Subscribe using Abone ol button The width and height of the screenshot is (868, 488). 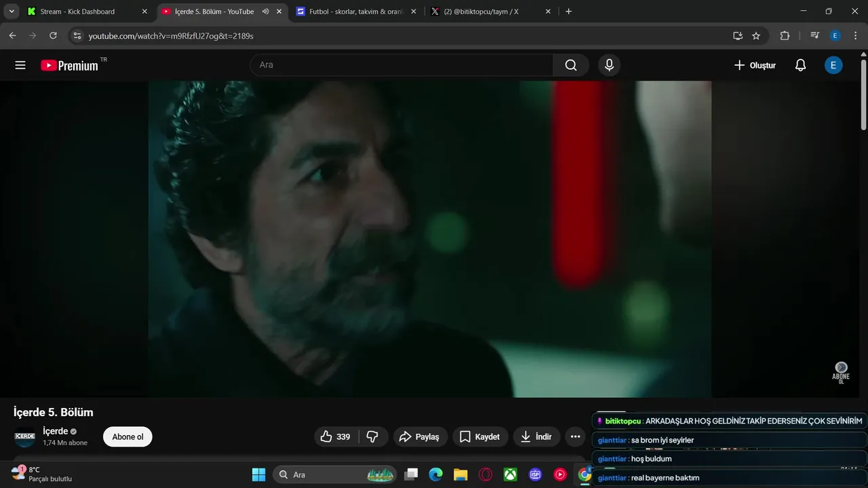tap(127, 436)
